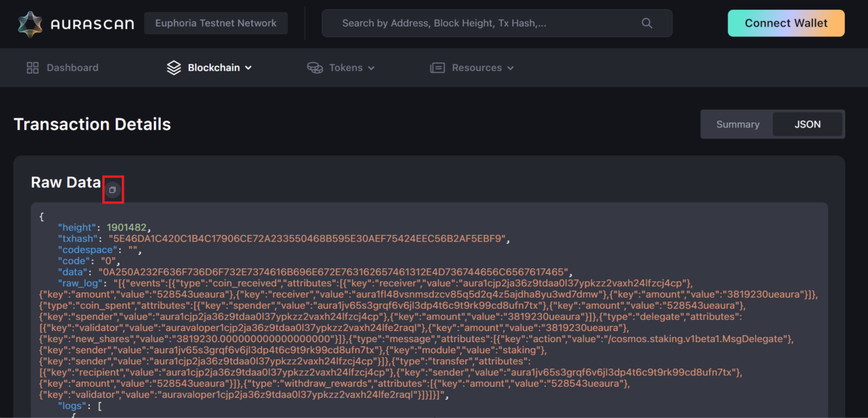Switch to the Summary tab
868x418 pixels.
737,124
